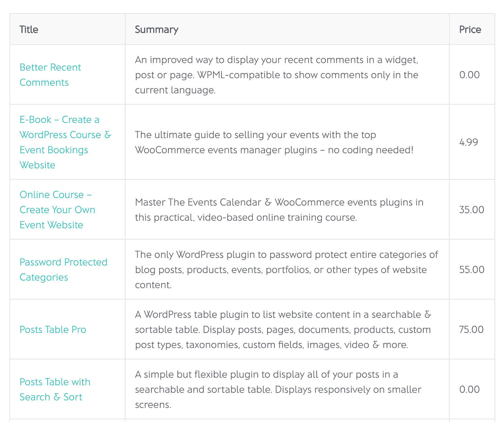Click the Online Course summary about Events Calendar
This screenshot has width=504, height=422.
(279, 210)
